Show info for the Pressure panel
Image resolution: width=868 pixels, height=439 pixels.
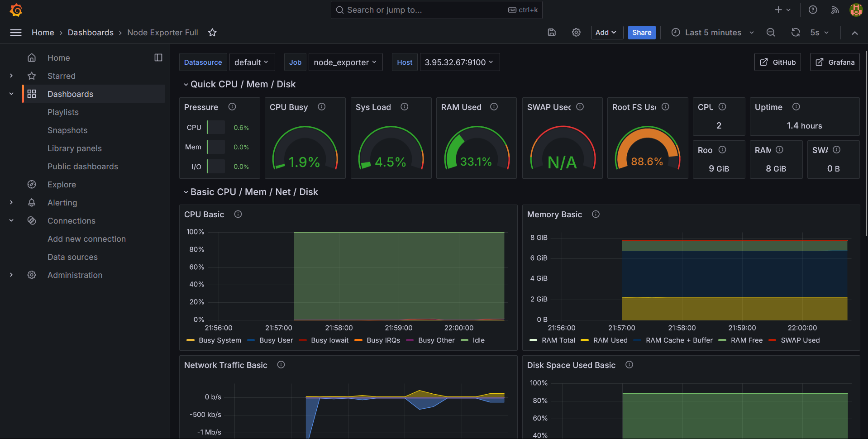coord(232,107)
